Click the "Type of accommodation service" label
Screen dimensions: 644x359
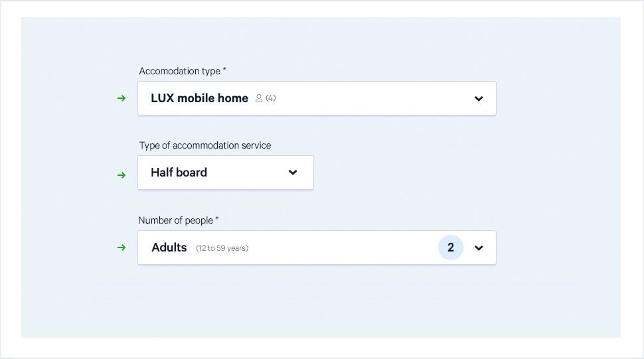205,145
